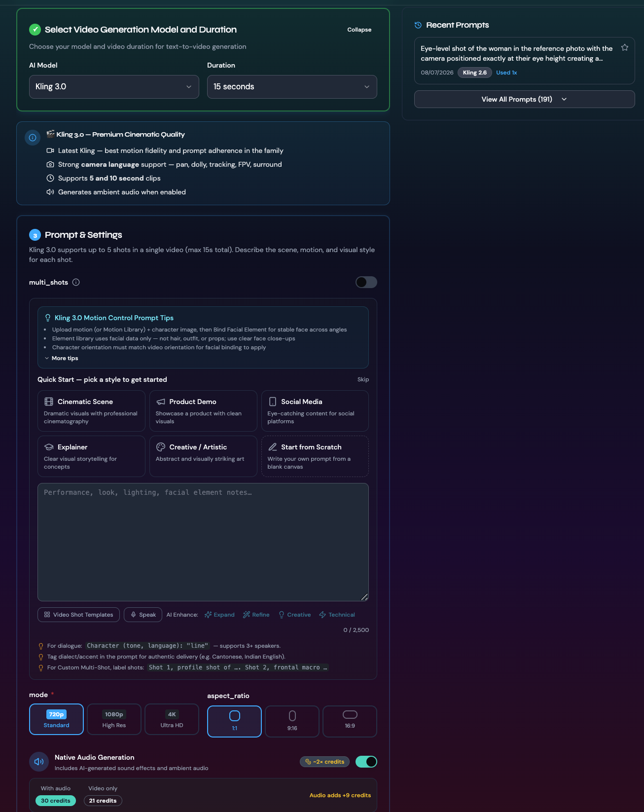Click the microphone icon on the Speak button
This screenshot has height=812, width=644.
tap(133, 615)
